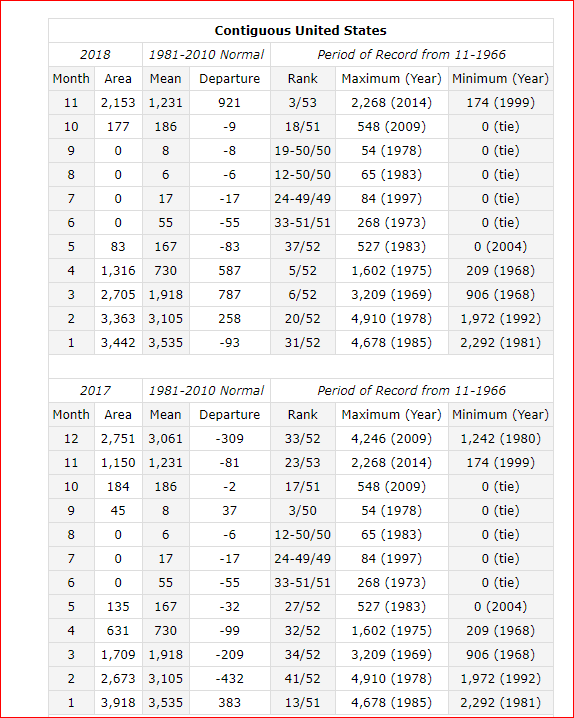The image size is (574, 718).
Task: Select the 2017 year header cell
Action: tap(95, 391)
